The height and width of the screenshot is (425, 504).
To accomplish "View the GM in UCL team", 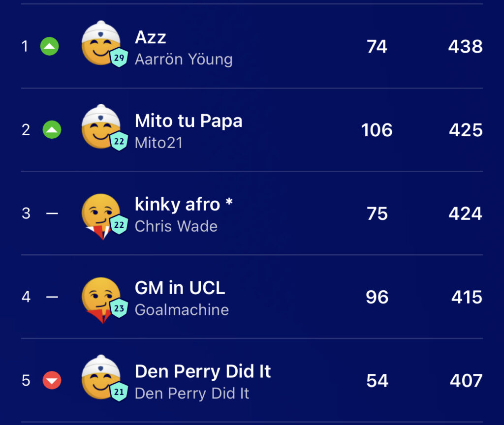I will pos(180,288).
